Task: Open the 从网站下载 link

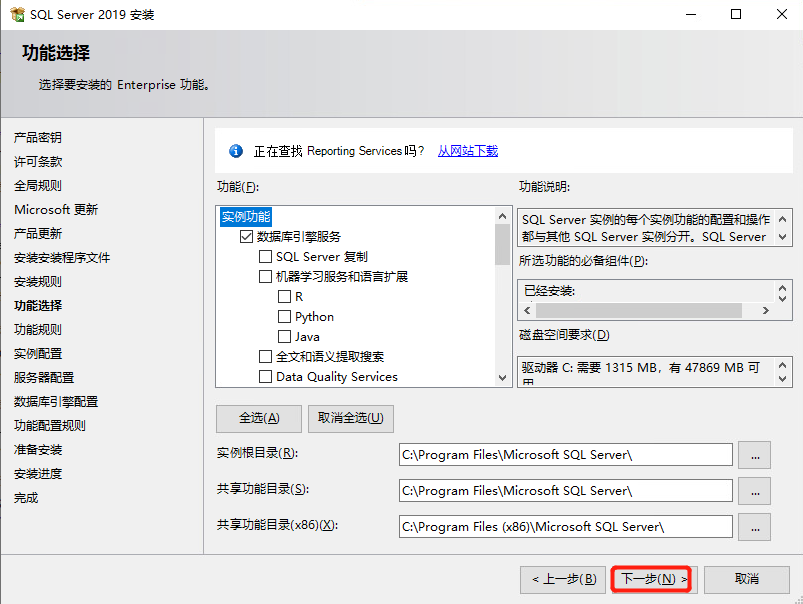Action: click(468, 151)
